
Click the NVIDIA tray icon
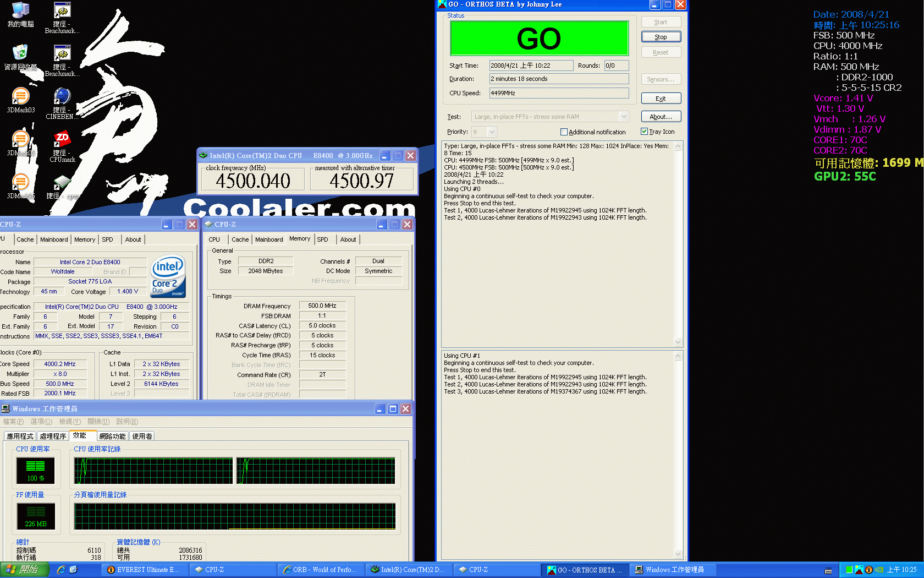tap(879, 570)
